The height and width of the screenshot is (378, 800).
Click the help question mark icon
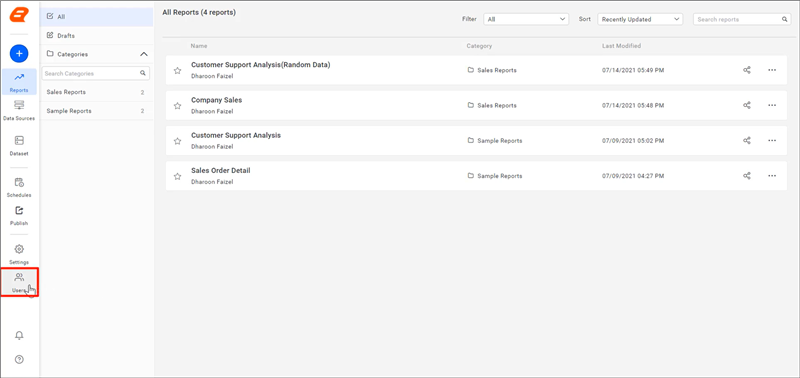tap(19, 359)
